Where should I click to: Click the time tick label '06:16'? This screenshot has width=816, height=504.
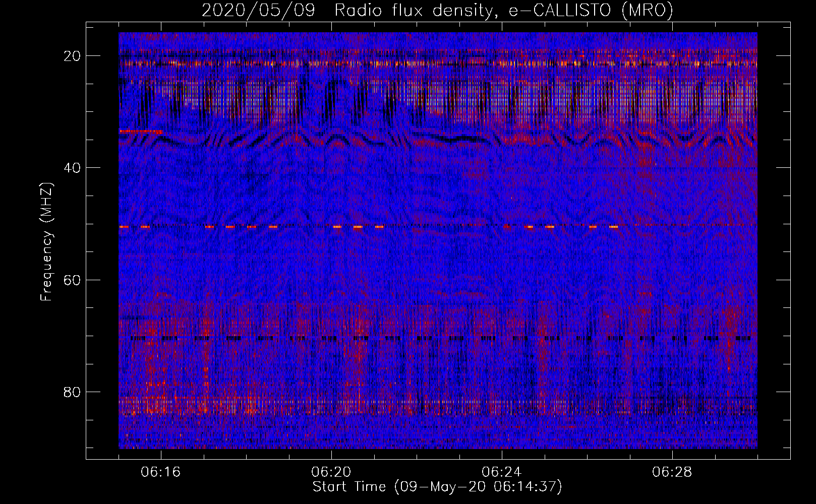(161, 472)
